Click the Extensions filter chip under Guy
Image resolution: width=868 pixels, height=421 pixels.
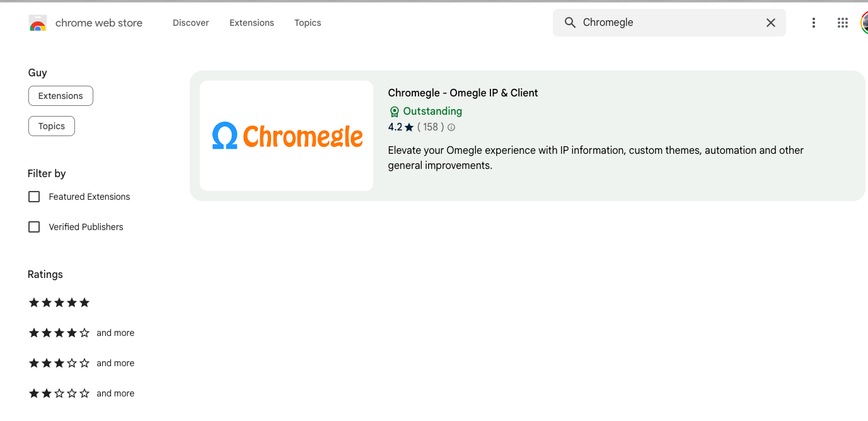61,95
